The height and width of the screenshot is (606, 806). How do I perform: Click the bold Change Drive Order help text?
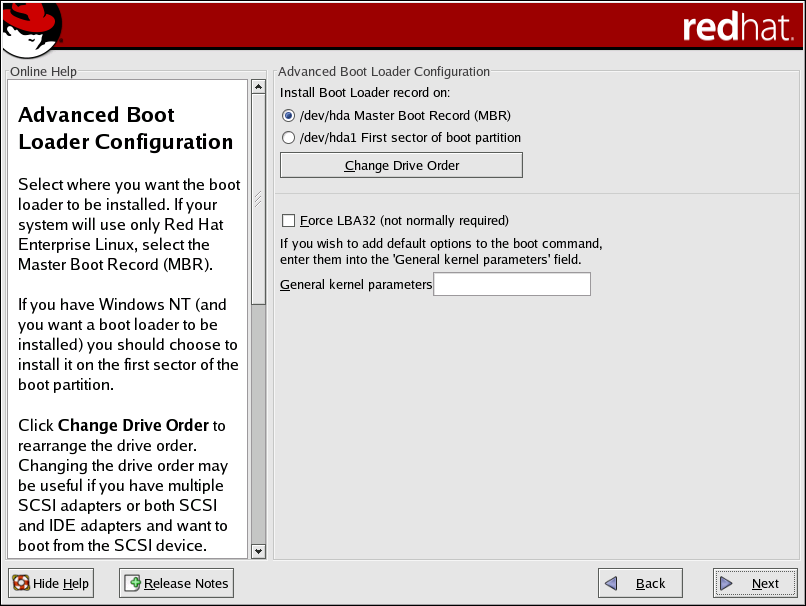(133, 425)
